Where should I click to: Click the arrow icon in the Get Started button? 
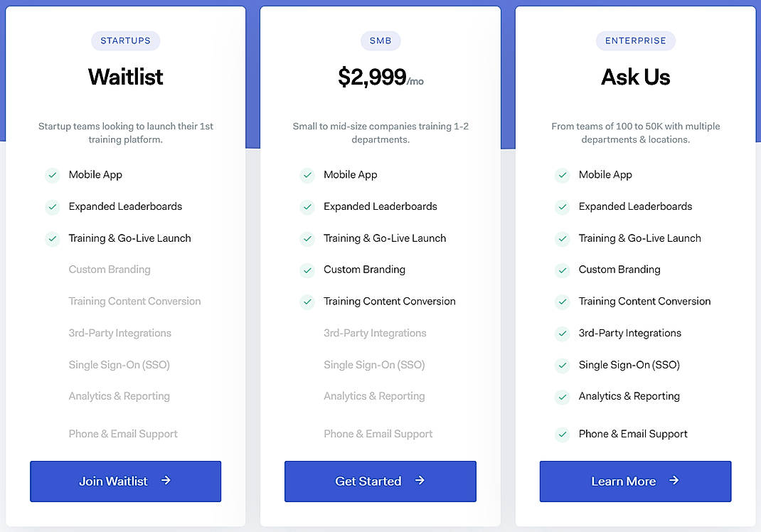(421, 481)
